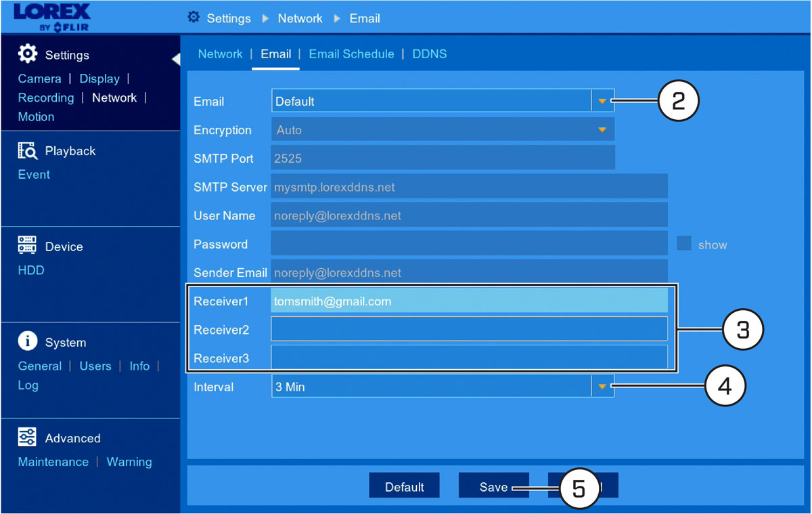The image size is (812, 514).
Task: Collapse the sidebar with the white arrow
Action: (176, 59)
